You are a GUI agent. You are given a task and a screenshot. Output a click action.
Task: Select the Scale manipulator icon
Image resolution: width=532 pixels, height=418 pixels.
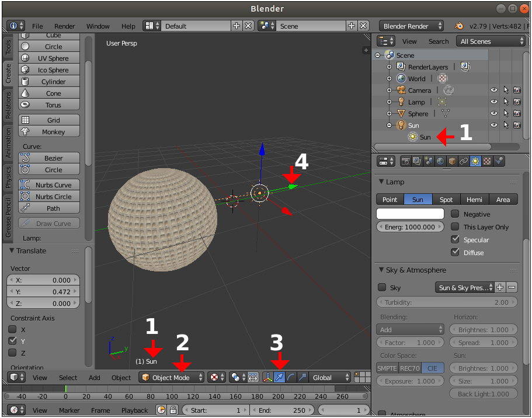pyautogui.click(x=302, y=377)
